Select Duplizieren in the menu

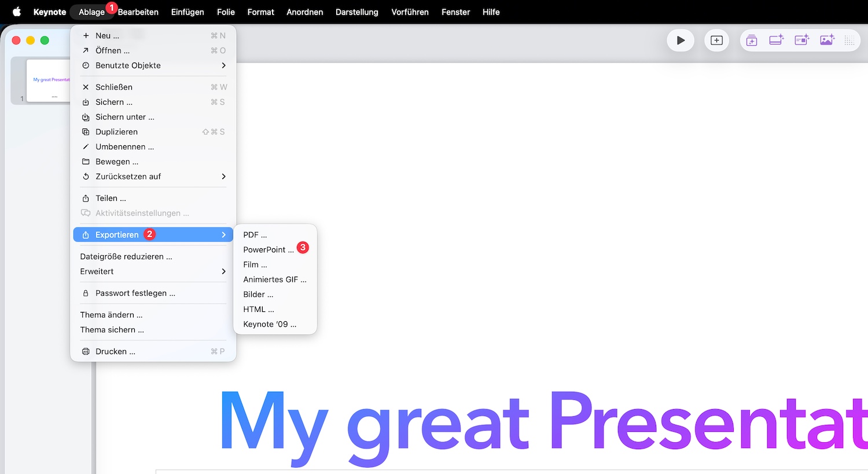click(153, 132)
